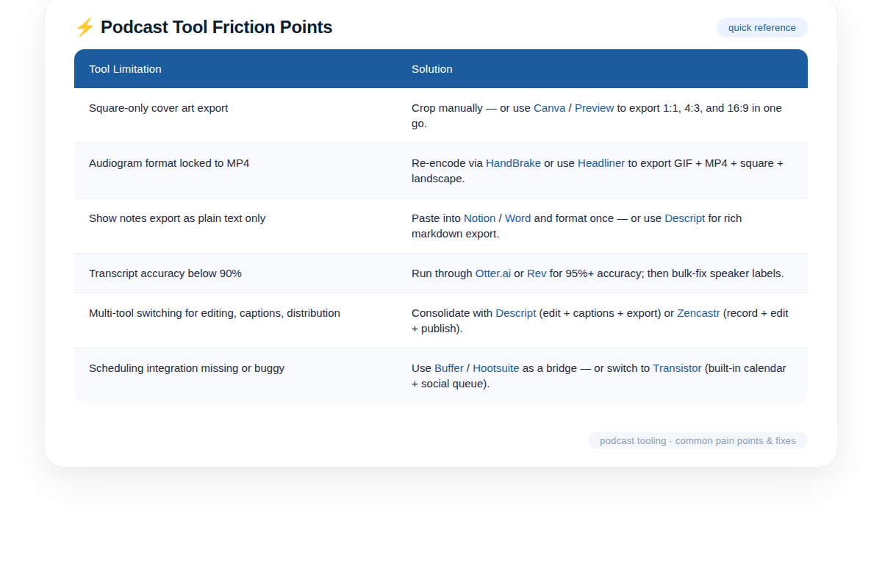Follow the Hootsuite link
The image size is (882, 588).
click(x=496, y=368)
